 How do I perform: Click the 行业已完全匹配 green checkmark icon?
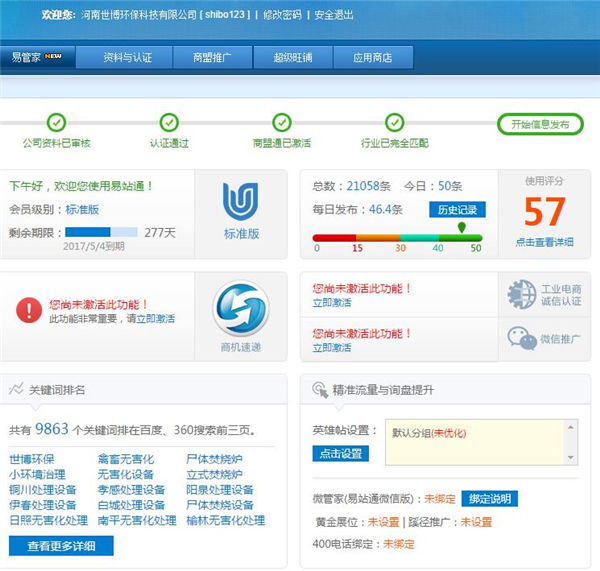tap(395, 123)
